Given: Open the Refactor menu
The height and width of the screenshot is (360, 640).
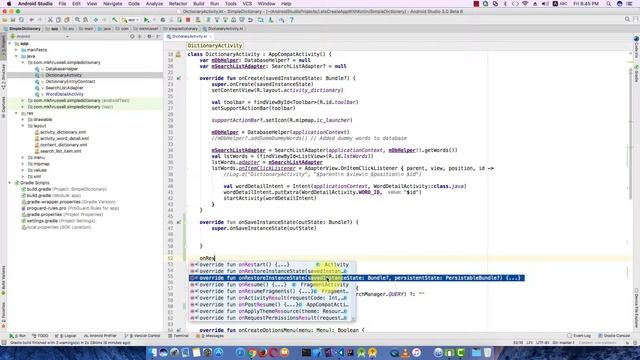Looking at the screenshot, I should click(x=178, y=4).
